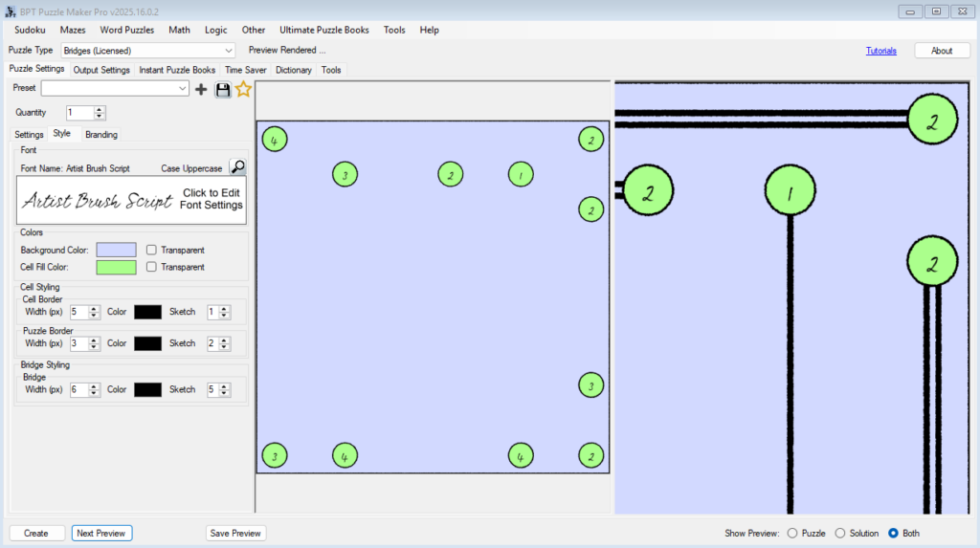Click the green Cell Fill Color swatch
The width and height of the screenshot is (980, 548).
[116, 267]
